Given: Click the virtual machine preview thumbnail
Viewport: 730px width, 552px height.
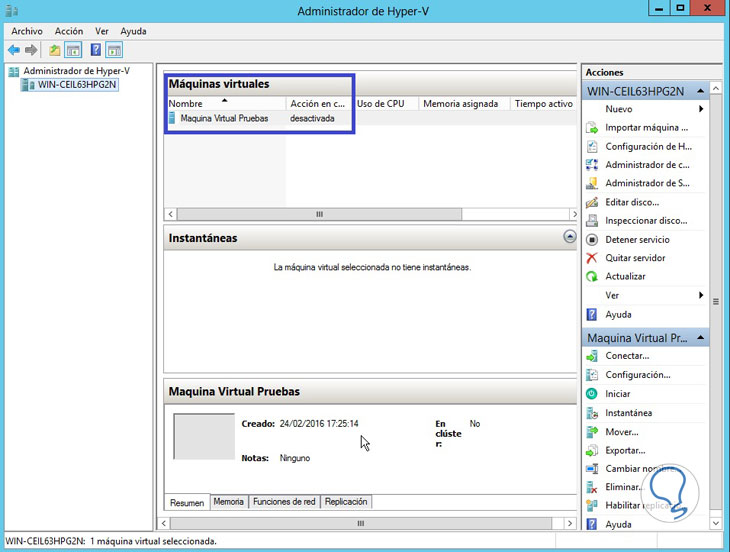Looking at the screenshot, I should (204, 437).
